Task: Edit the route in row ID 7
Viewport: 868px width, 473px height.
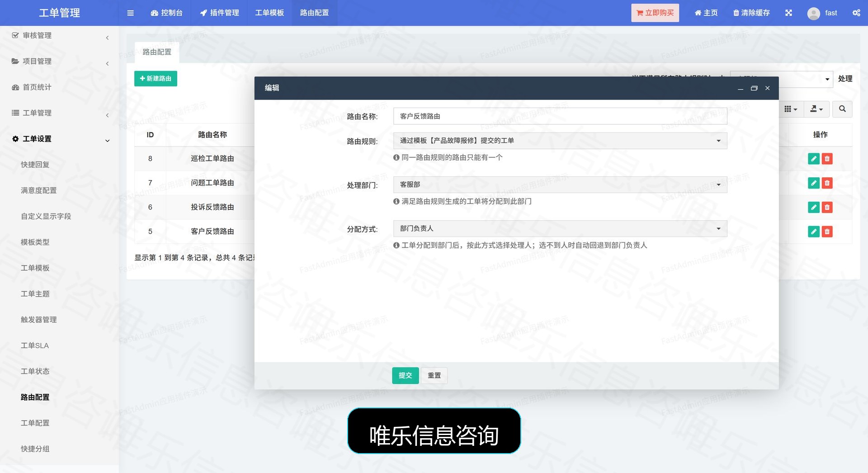Action: tap(813, 183)
